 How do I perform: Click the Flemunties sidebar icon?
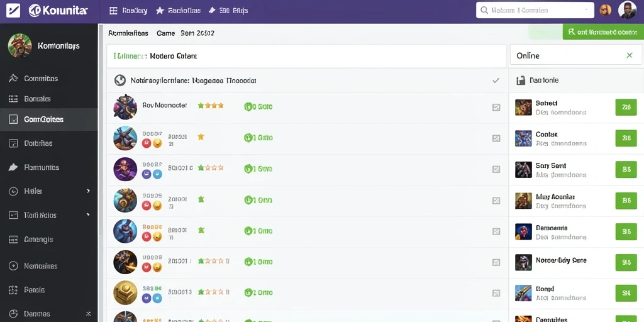13,167
